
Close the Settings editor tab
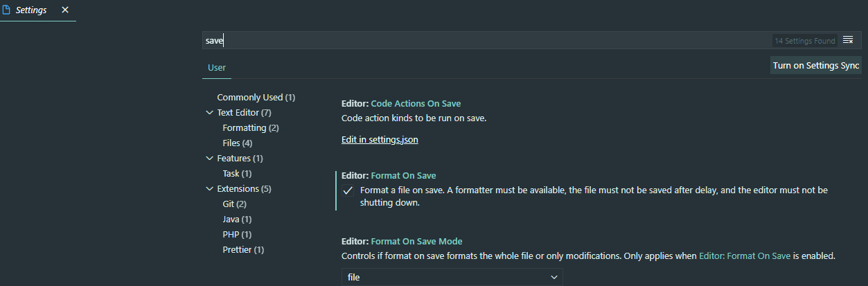pyautogui.click(x=65, y=10)
